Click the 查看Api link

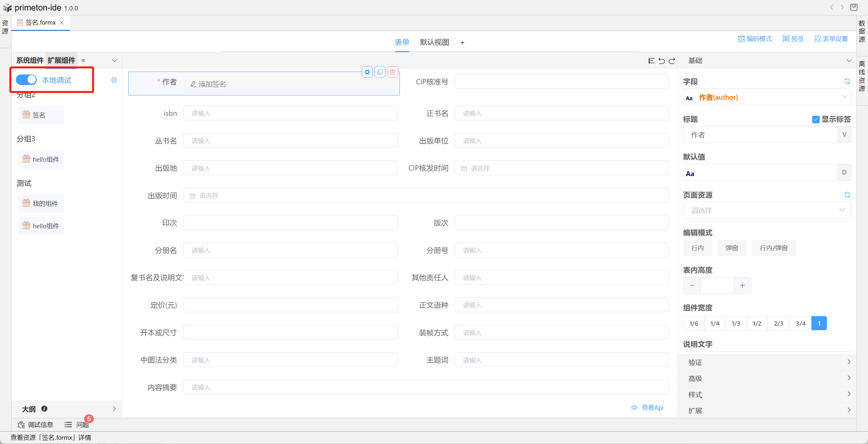652,408
